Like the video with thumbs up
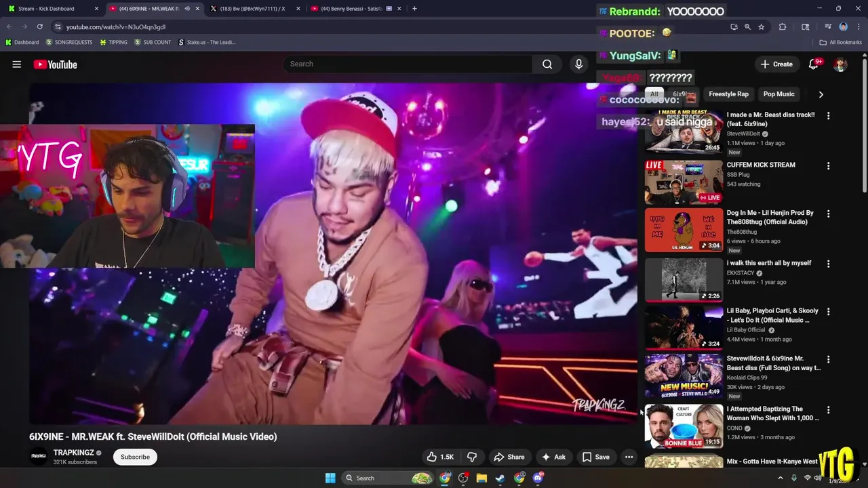 439,457
